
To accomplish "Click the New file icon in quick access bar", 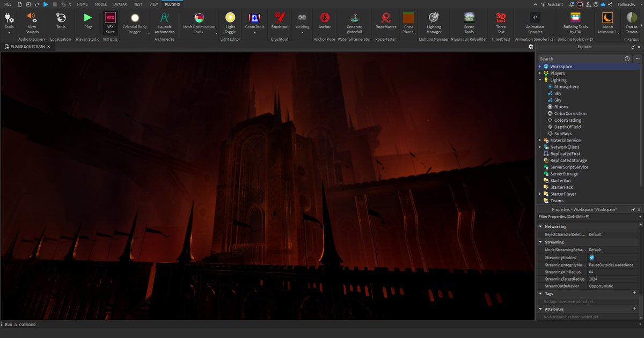I will (x=20, y=4).
